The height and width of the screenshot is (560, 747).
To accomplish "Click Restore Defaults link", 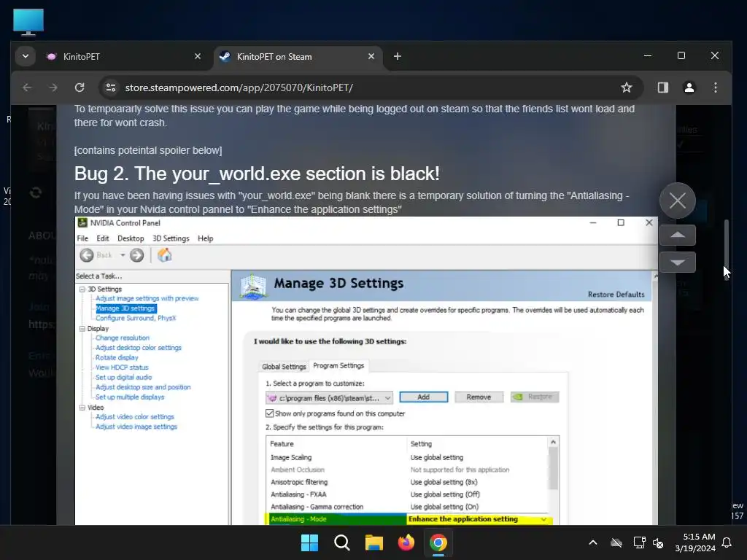I will [x=616, y=295].
